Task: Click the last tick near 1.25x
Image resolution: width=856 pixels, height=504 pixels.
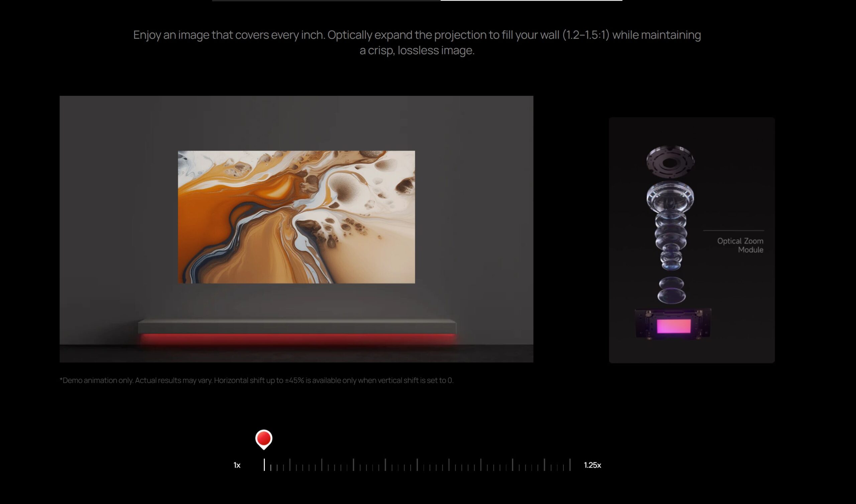Action: [x=570, y=465]
